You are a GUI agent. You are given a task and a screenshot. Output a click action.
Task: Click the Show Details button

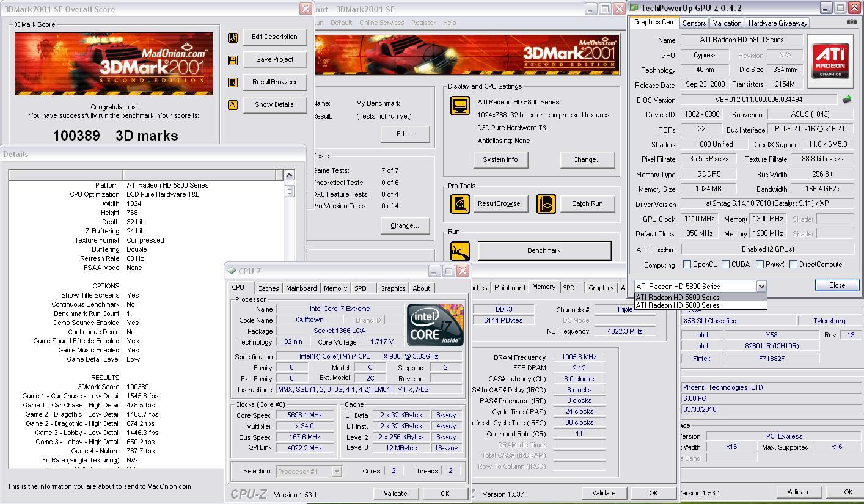(274, 104)
